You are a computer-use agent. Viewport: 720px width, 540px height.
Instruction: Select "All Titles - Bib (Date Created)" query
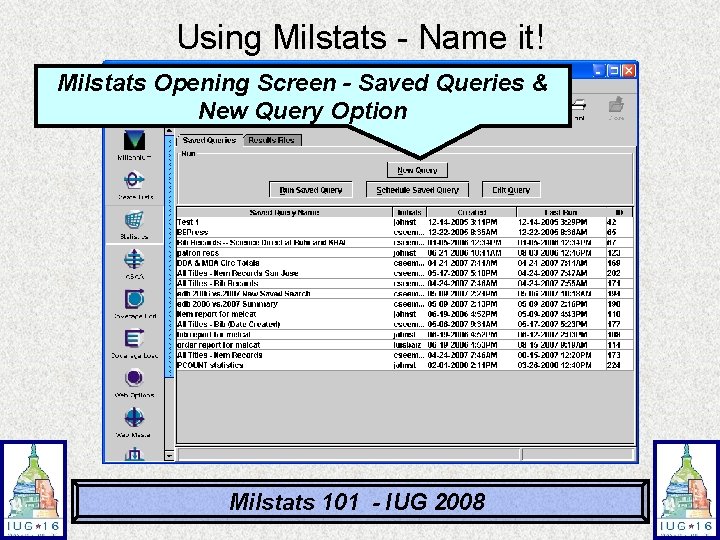click(x=405, y=324)
